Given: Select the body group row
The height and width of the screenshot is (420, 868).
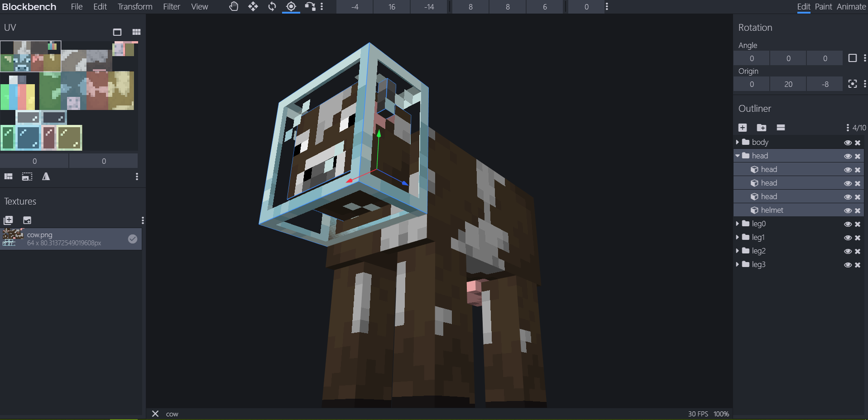Looking at the screenshot, I should 798,142.
